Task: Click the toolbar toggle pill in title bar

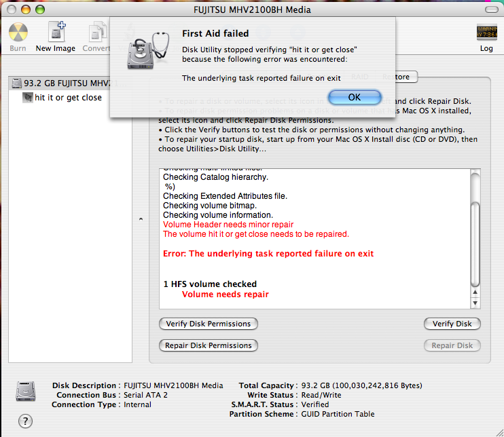Action: [492, 9]
